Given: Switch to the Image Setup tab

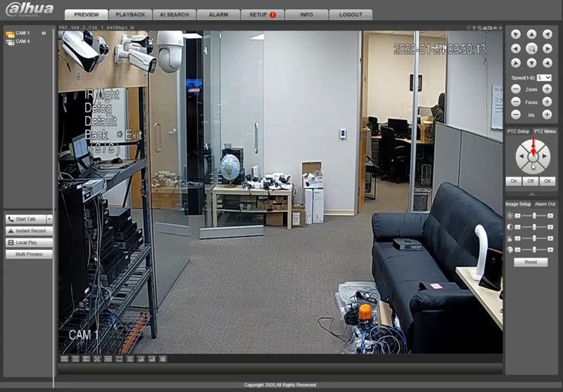Looking at the screenshot, I should click(518, 204).
